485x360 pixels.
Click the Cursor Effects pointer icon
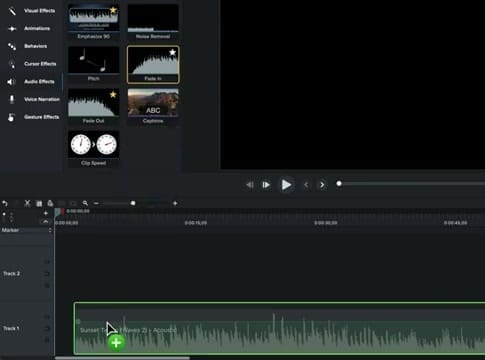click(x=12, y=64)
